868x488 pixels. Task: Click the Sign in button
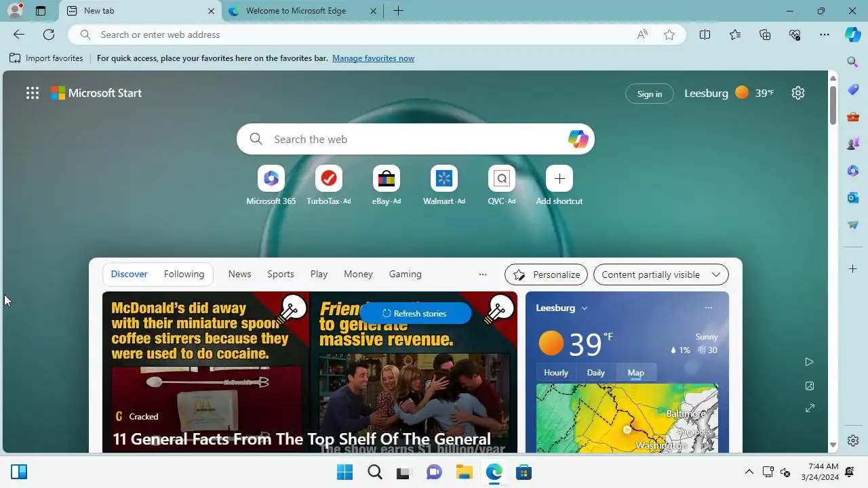click(650, 94)
